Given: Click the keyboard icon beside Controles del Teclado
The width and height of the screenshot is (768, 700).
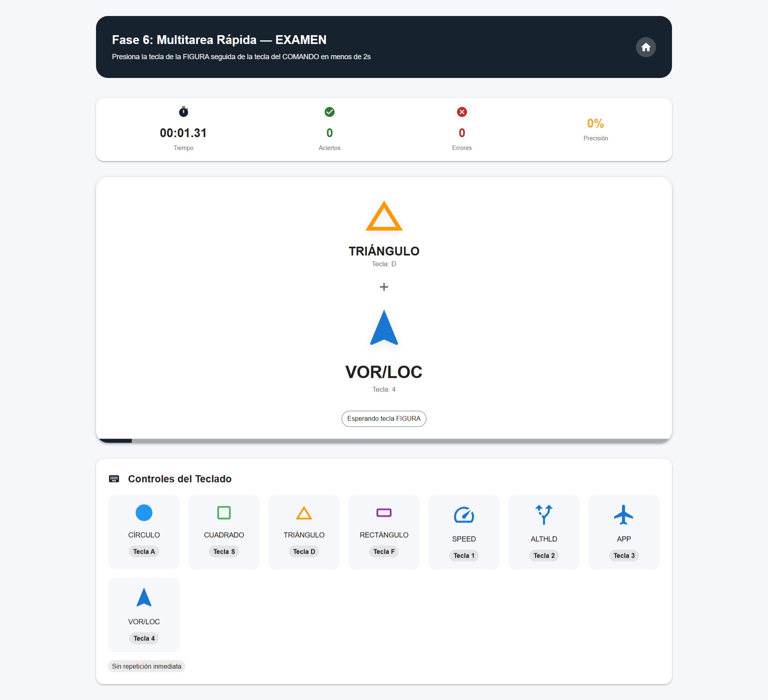Looking at the screenshot, I should 114,479.
